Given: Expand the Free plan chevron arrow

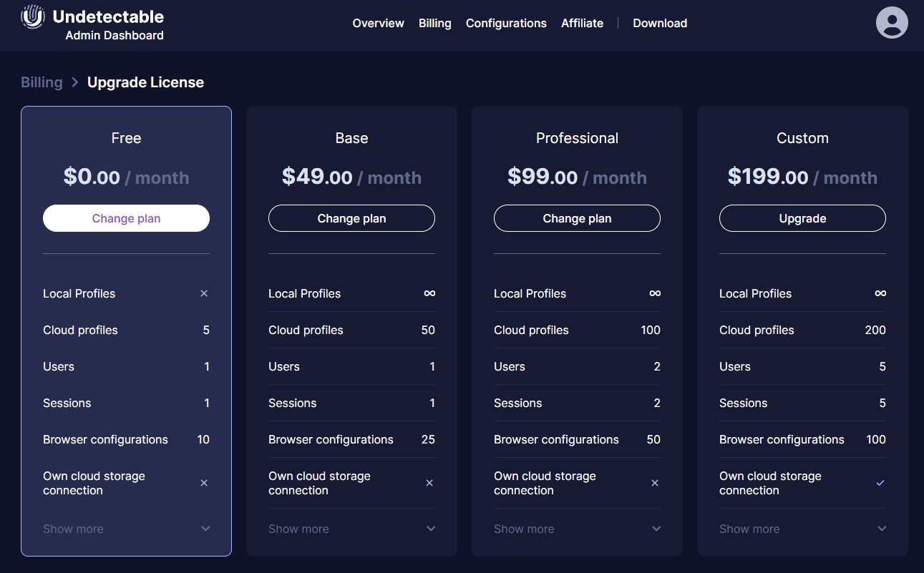Looking at the screenshot, I should click(205, 529).
